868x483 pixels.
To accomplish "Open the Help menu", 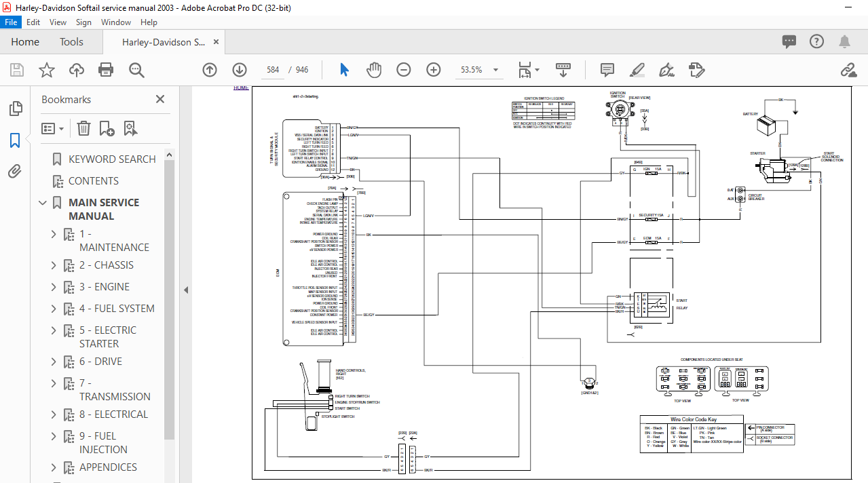I will click(149, 22).
